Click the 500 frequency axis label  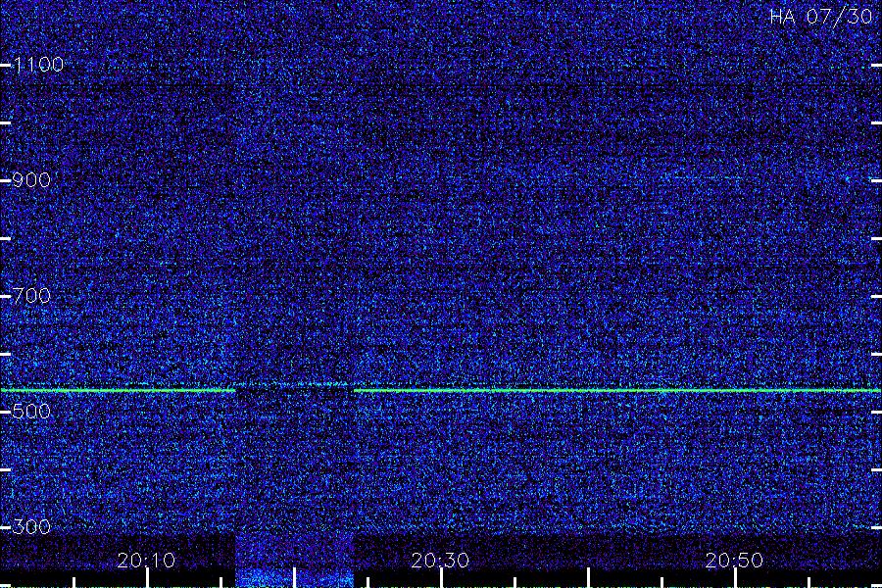[31, 412]
